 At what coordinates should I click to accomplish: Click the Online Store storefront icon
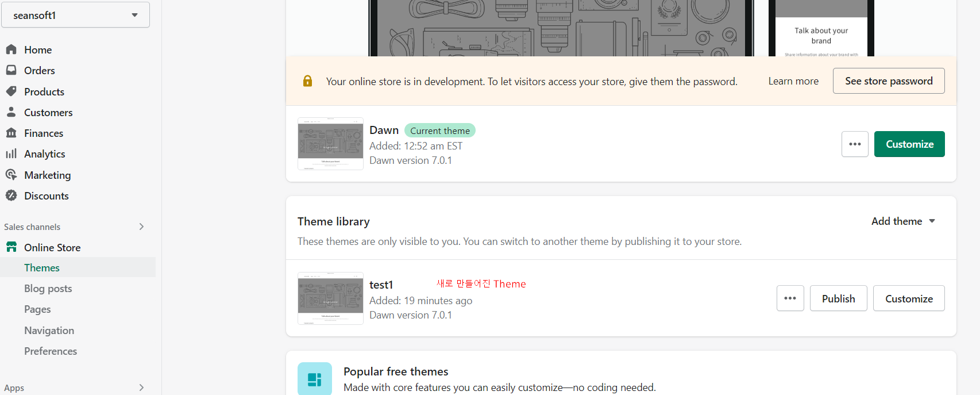pos(11,247)
